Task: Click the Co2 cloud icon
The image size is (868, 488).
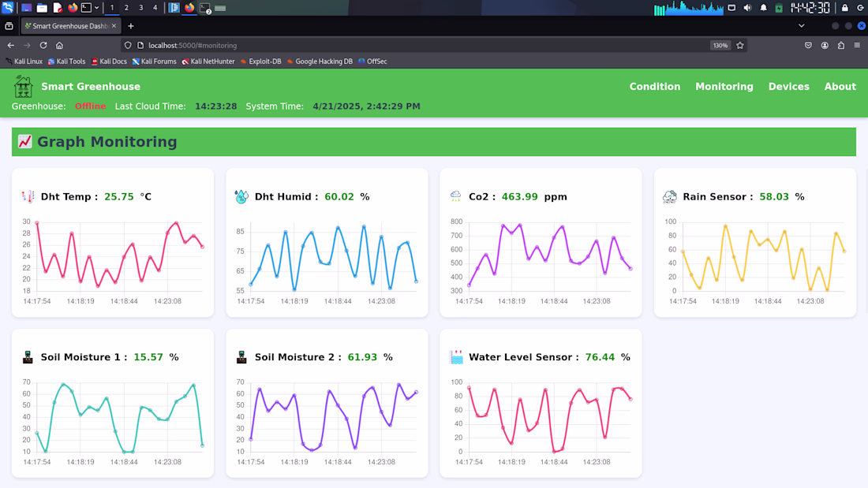Action: click(455, 196)
